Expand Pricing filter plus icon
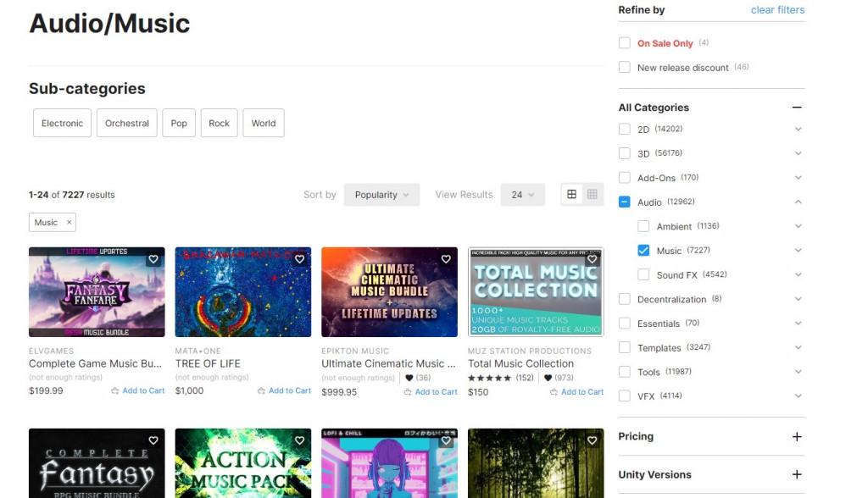 pyautogui.click(x=797, y=436)
